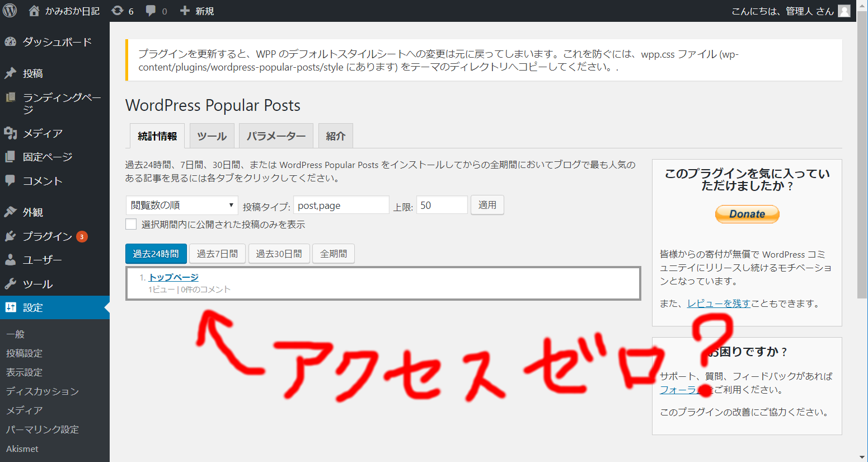The height and width of the screenshot is (462, 868).
Task: Select the 過去7日間 time range
Action: (217, 254)
